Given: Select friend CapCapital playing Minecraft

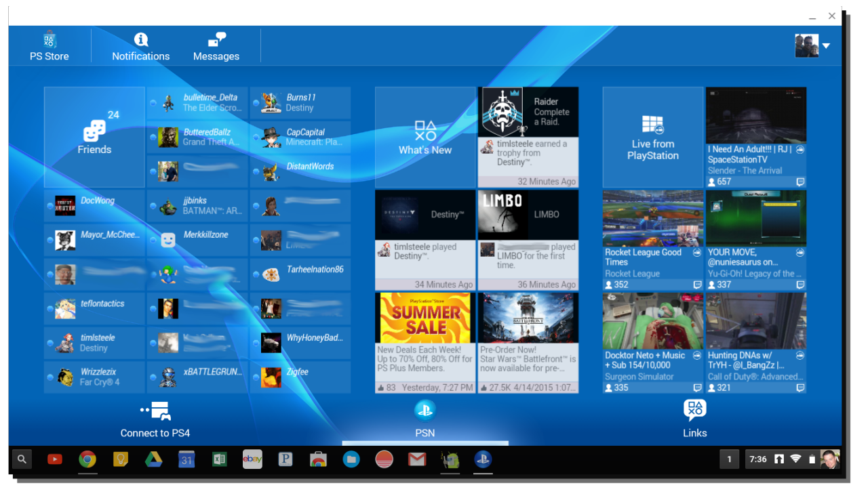Looking at the screenshot, I should 300,138.
